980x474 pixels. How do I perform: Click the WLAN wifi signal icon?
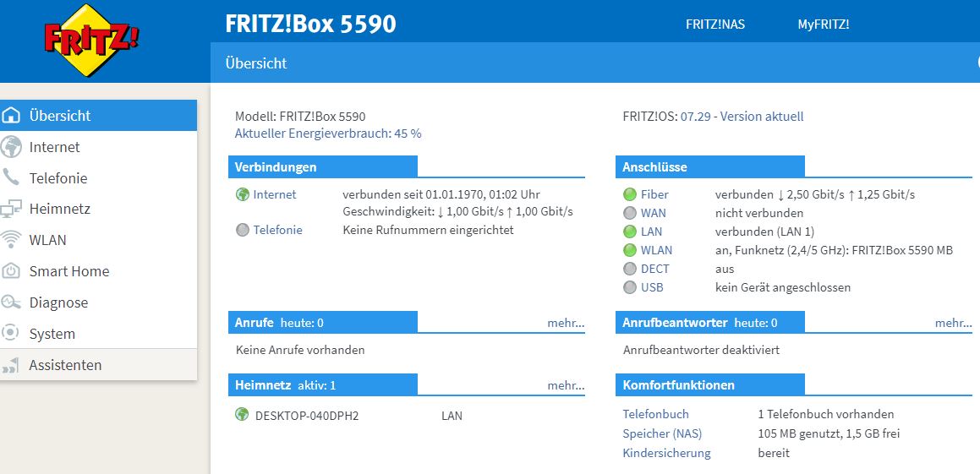click(x=11, y=240)
